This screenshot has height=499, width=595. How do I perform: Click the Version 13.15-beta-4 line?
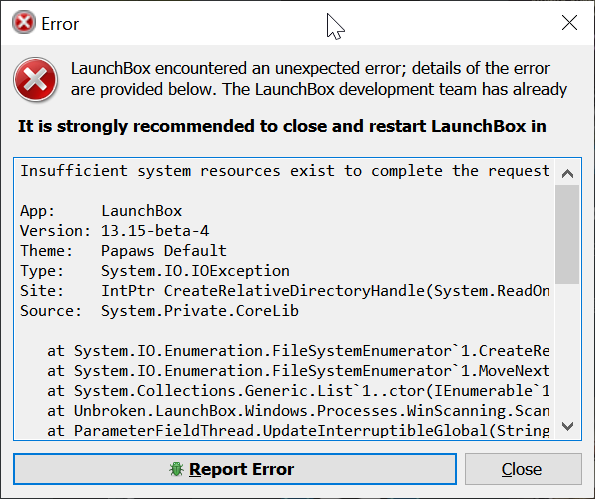[115, 231]
